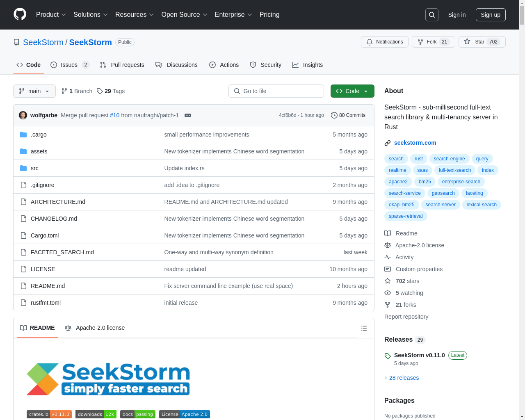The image size is (525, 420).
Task: Open the green Code dropdown
Action: pyautogui.click(x=352, y=91)
